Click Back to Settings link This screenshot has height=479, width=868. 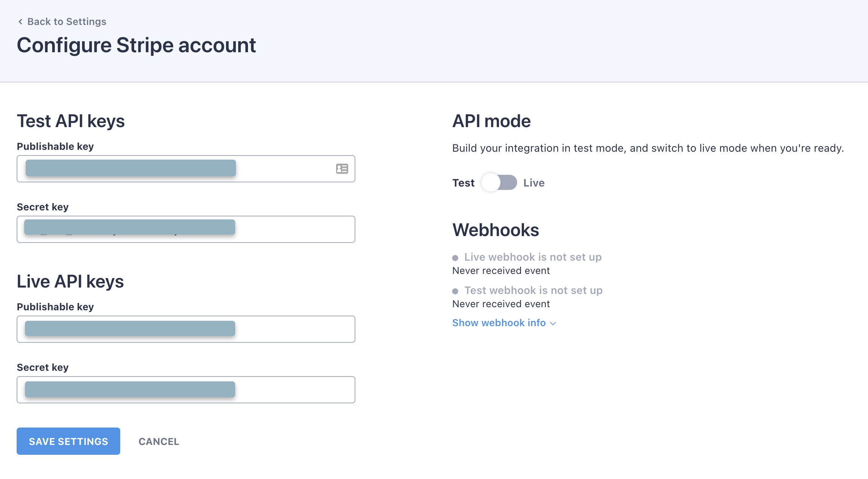click(67, 22)
